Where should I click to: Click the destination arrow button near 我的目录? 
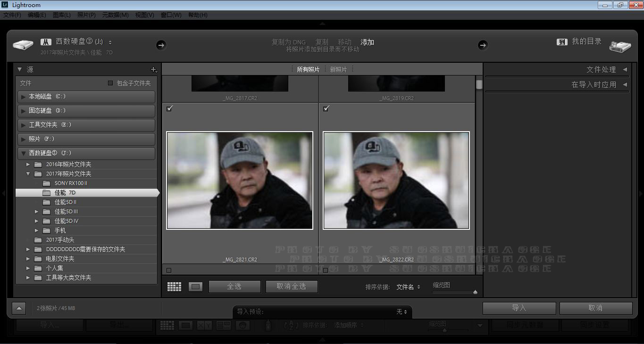point(483,45)
